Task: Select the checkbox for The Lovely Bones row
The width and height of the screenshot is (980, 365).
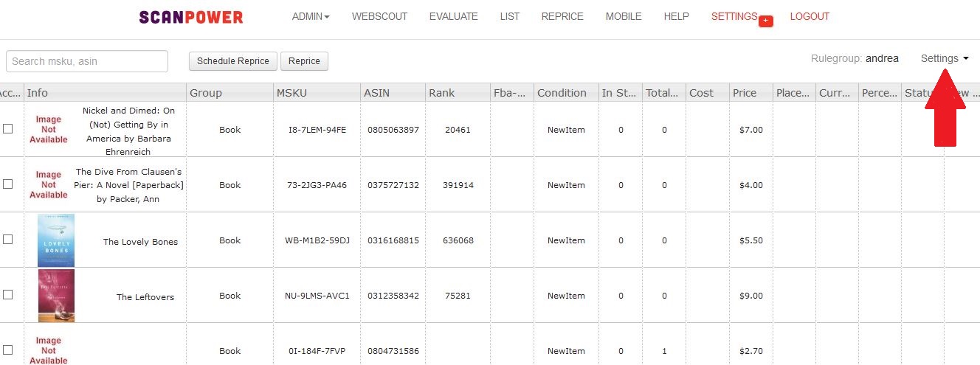Action: (8, 239)
